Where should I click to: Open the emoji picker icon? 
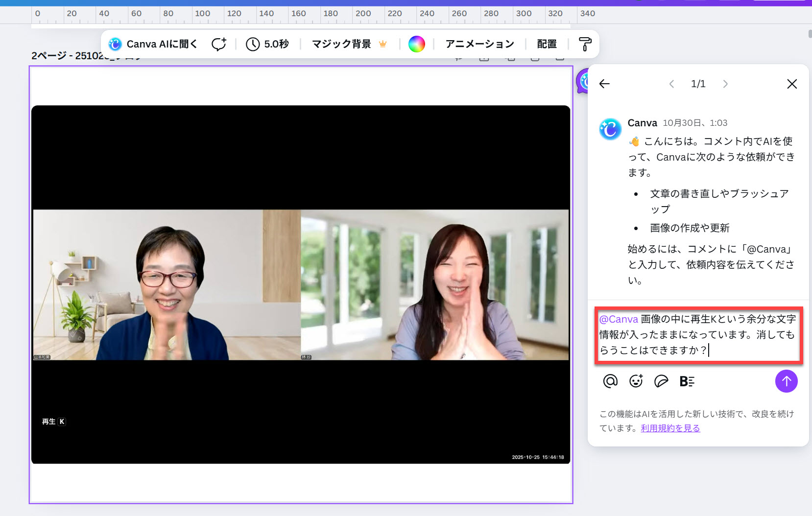point(636,381)
